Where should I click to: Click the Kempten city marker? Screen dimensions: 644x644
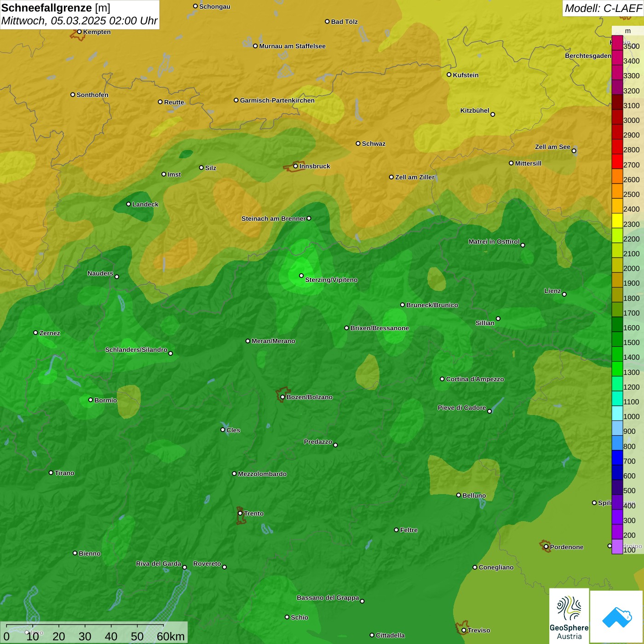(x=79, y=32)
